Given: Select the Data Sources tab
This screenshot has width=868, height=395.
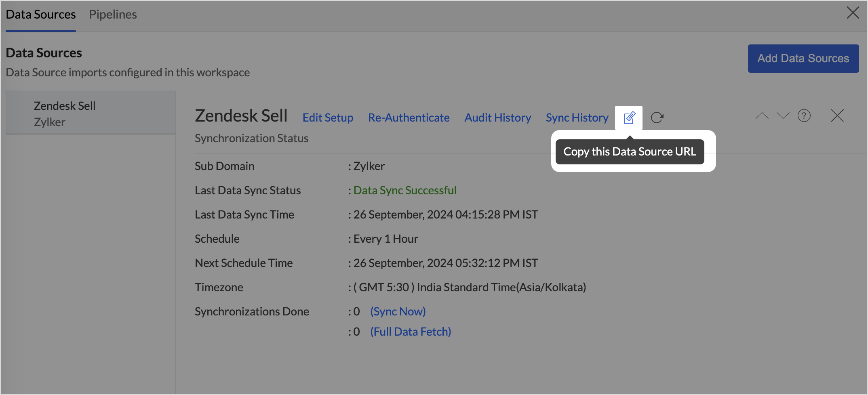Looking at the screenshot, I should tap(41, 15).
